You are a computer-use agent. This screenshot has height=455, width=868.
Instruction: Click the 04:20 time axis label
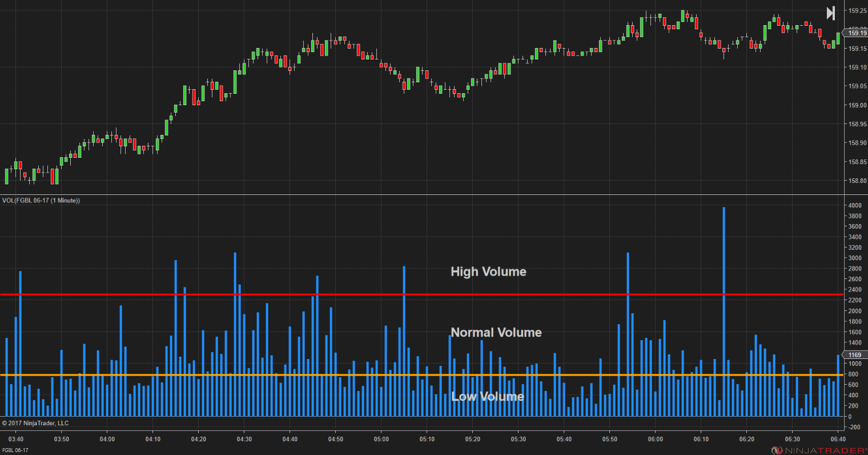[x=198, y=440]
